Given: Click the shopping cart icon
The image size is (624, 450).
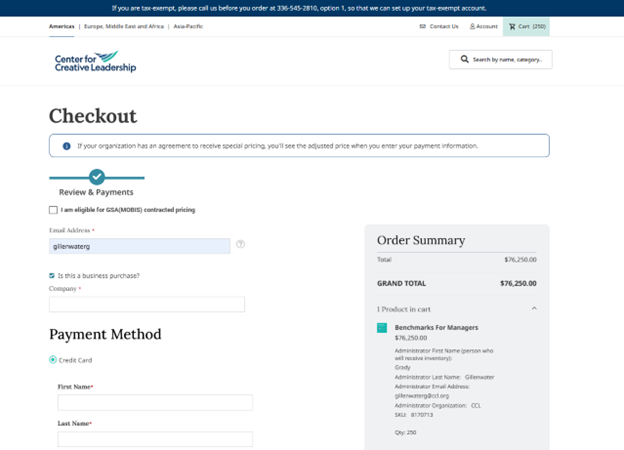Looking at the screenshot, I should (x=512, y=27).
